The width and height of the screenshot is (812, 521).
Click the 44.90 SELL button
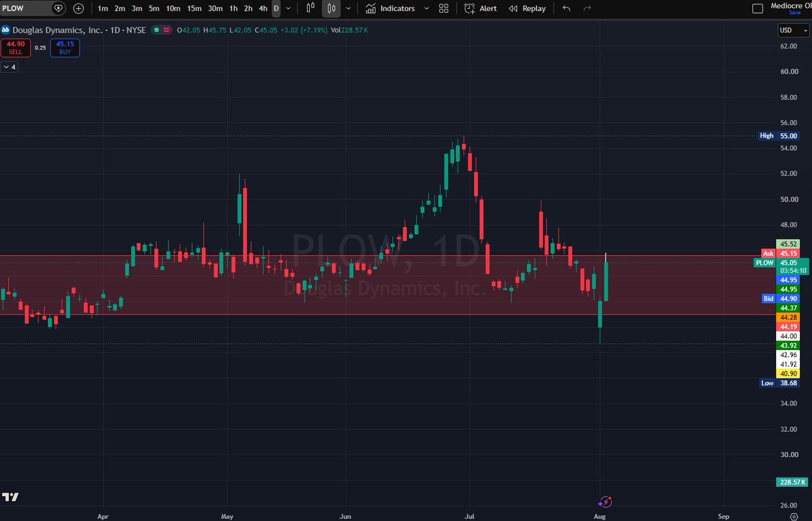pyautogui.click(x=15, y=47)
